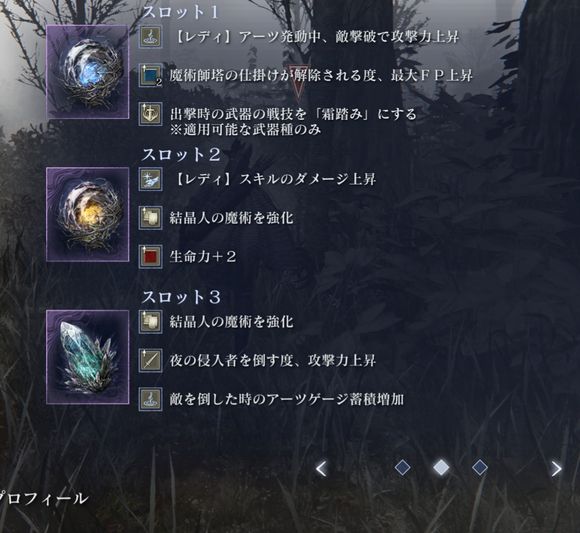This screenshot has height=533, width=580.
Task: Select the first page diamond indicator
Action: [x=402, y=468]
